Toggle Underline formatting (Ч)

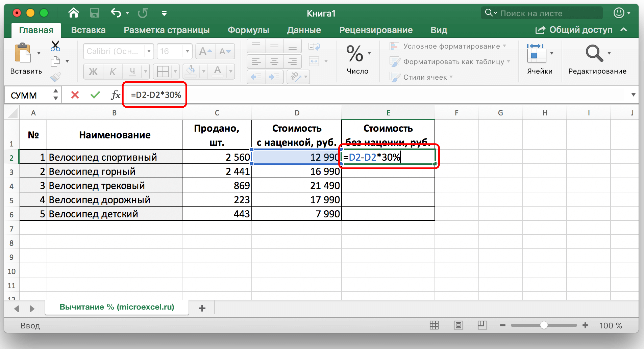(x=132, y=72)
